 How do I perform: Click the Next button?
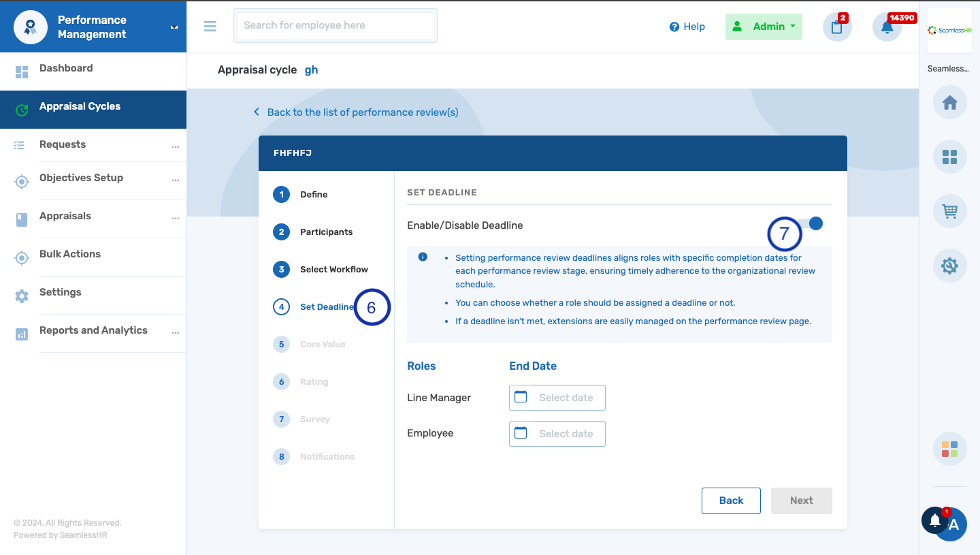[x=801, y=501]
